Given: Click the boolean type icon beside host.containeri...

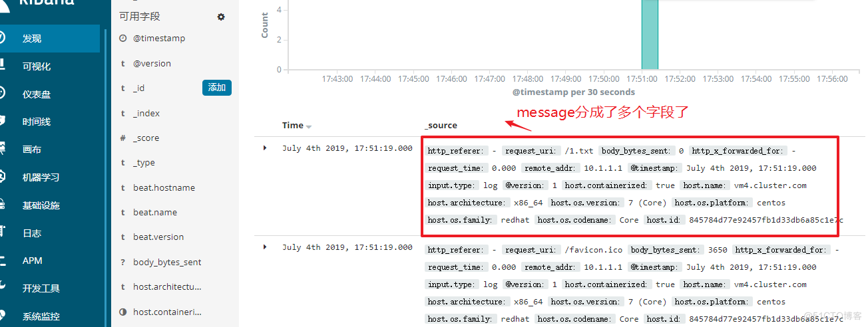Looking at the screenshot, I should pyautogui.click(x=123, y=312).
